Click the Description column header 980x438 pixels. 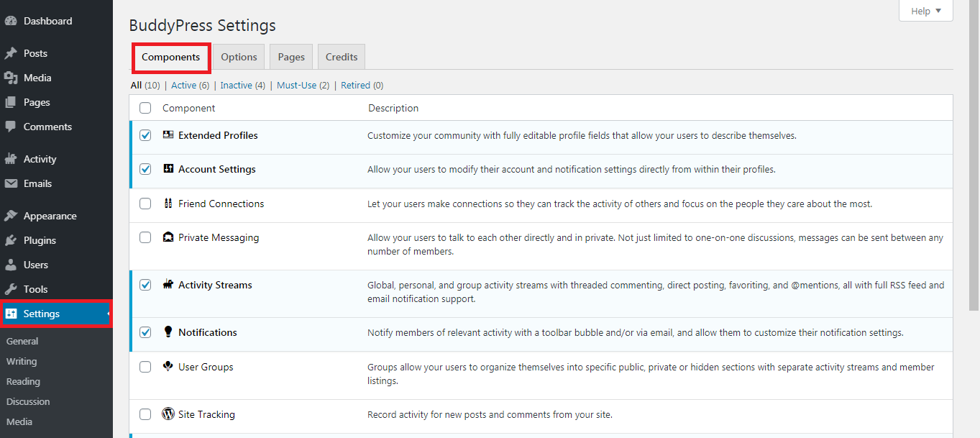(393, 108)
